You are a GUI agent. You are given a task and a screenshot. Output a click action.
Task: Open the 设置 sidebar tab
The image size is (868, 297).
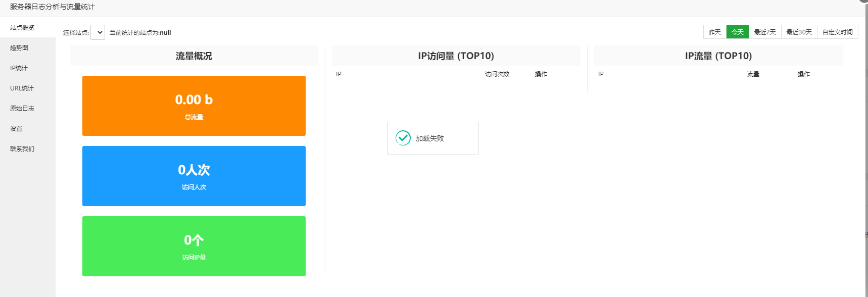(27, 128)
